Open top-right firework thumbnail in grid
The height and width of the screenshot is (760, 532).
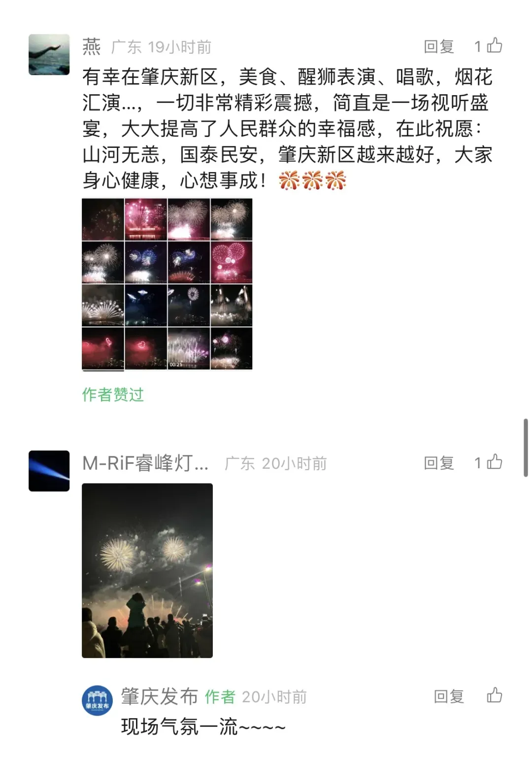tap(231, 219)
